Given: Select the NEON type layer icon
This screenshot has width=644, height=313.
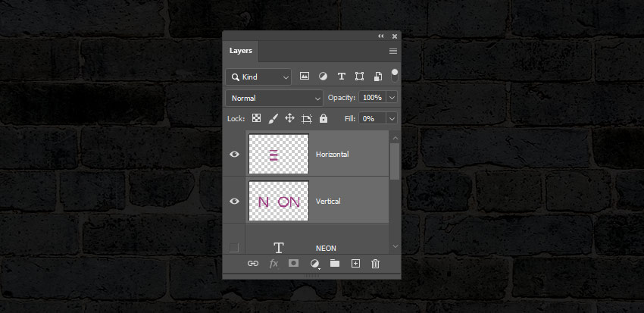Looking at the screenshot, I should tap(279, 248).
